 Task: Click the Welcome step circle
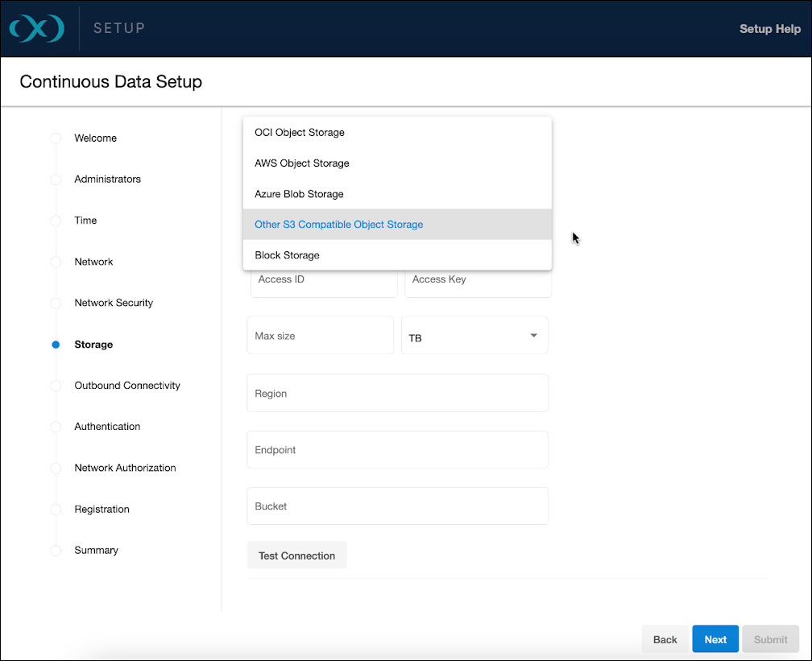55,138
